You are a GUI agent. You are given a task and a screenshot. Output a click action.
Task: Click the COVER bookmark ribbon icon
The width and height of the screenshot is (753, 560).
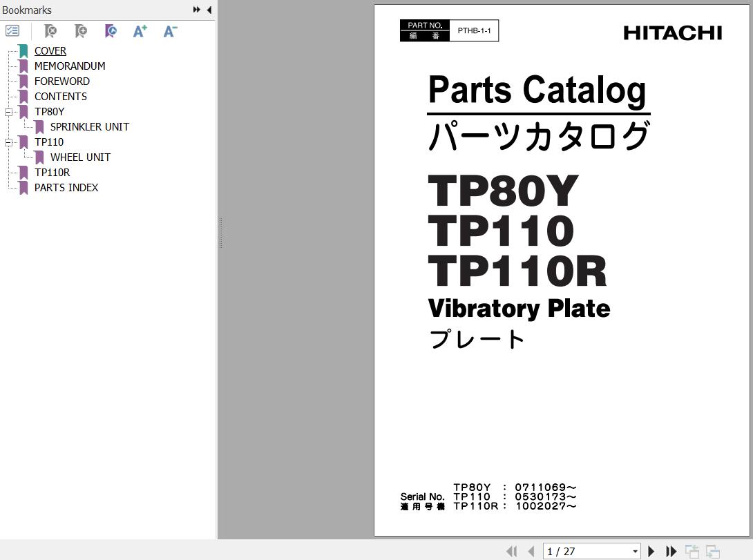[x=23, y=51]
